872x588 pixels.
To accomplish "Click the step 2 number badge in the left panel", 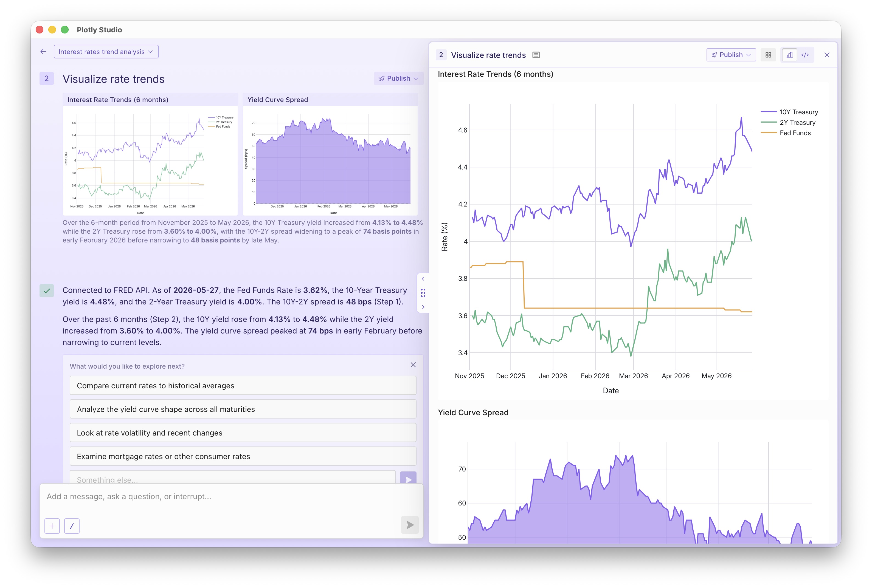I will click(47, 78).
